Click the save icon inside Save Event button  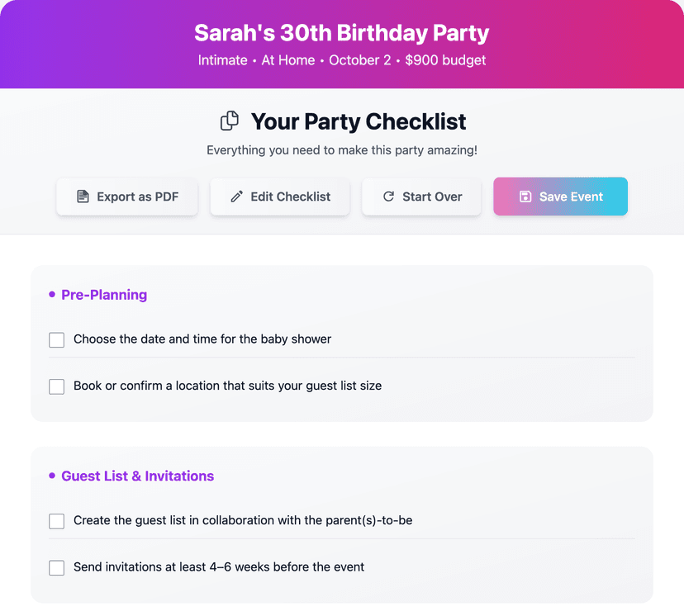coord(526,197)
